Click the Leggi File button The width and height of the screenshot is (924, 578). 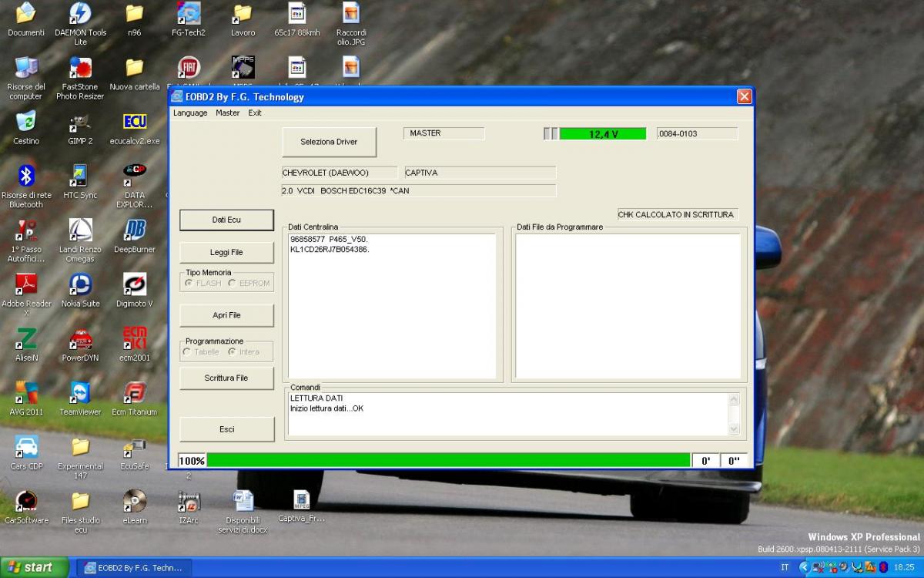click(x=226, y=252)
